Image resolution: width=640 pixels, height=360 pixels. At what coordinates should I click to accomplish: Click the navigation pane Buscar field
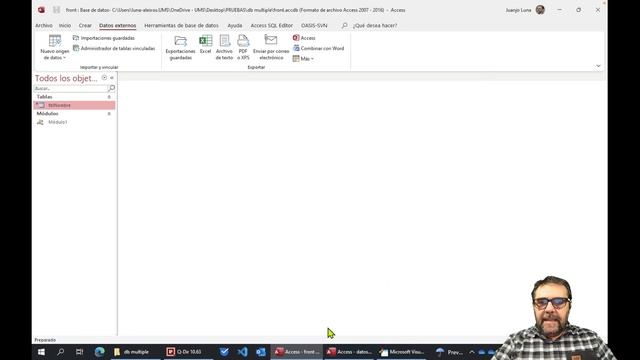(x=71, y=88)
